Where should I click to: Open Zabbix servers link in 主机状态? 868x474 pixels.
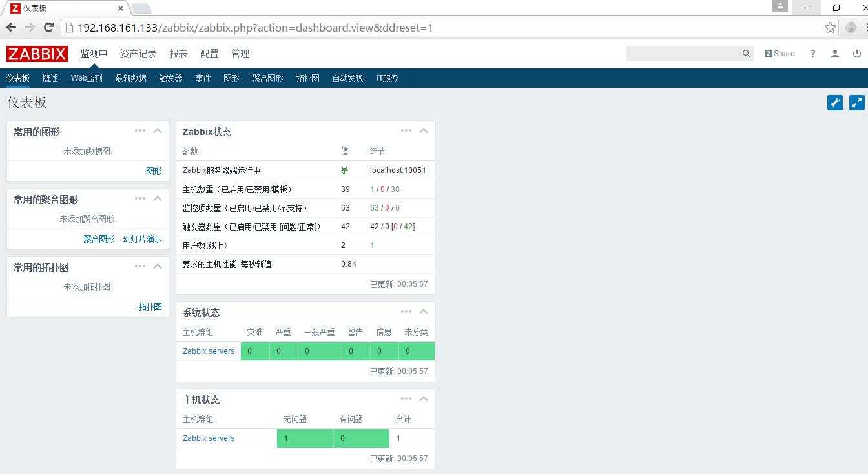(x=209, y=438)
